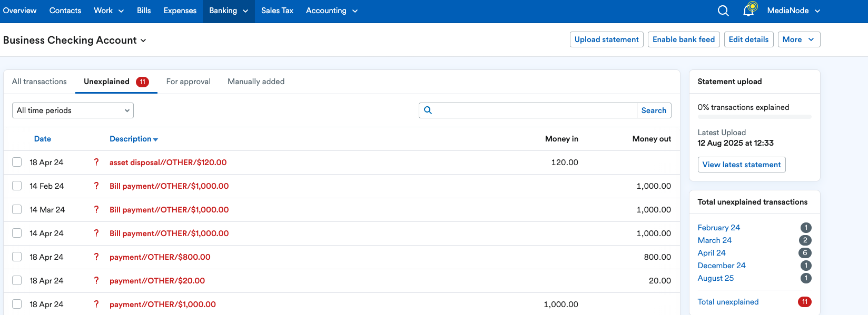Click question mark on payment $1,000.00 money-in row
This screenshot has height=315, width=868.
pos(96,304)
